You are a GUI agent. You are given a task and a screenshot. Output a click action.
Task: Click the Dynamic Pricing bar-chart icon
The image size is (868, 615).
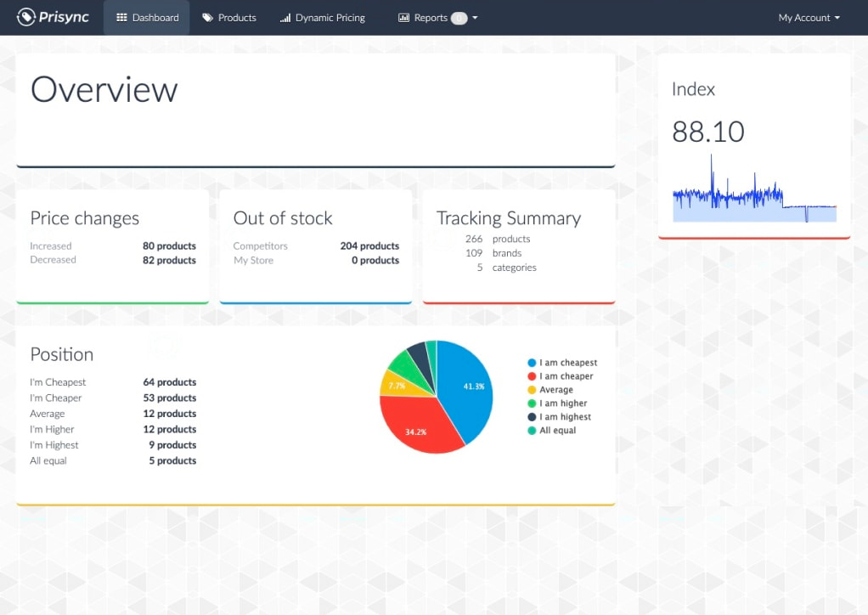286,16
